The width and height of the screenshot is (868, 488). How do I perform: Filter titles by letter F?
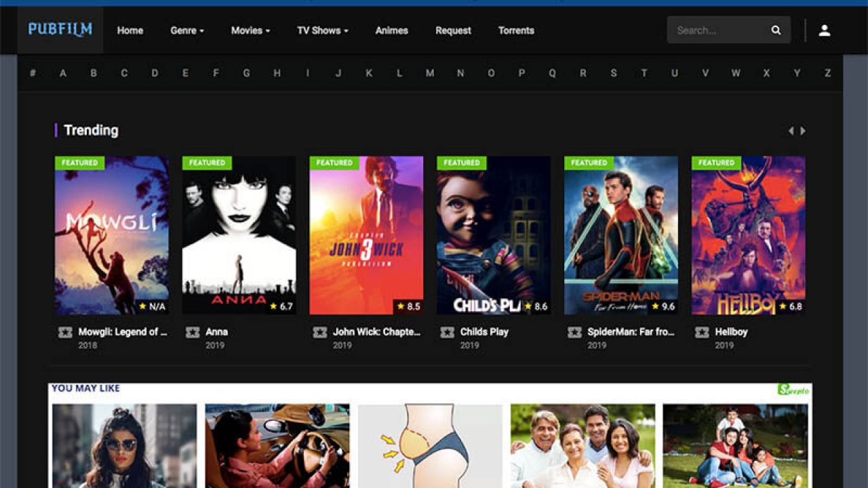(x=216, y=73)
